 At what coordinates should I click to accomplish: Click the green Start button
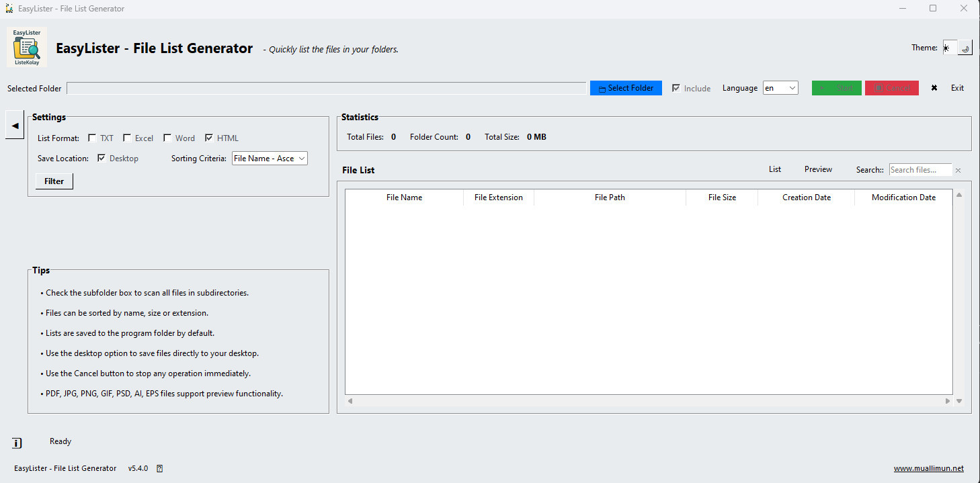836,88
